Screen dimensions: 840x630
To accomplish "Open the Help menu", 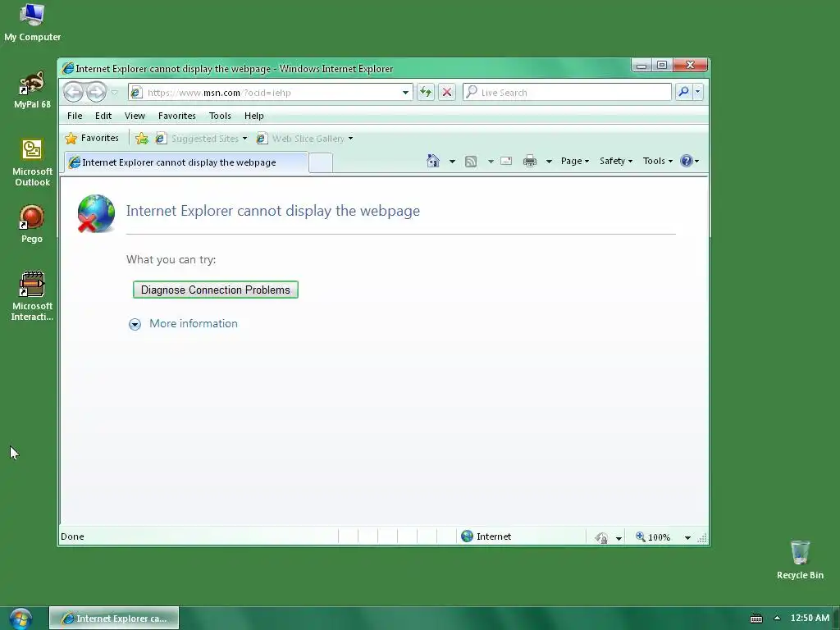I will pos(254,116).
